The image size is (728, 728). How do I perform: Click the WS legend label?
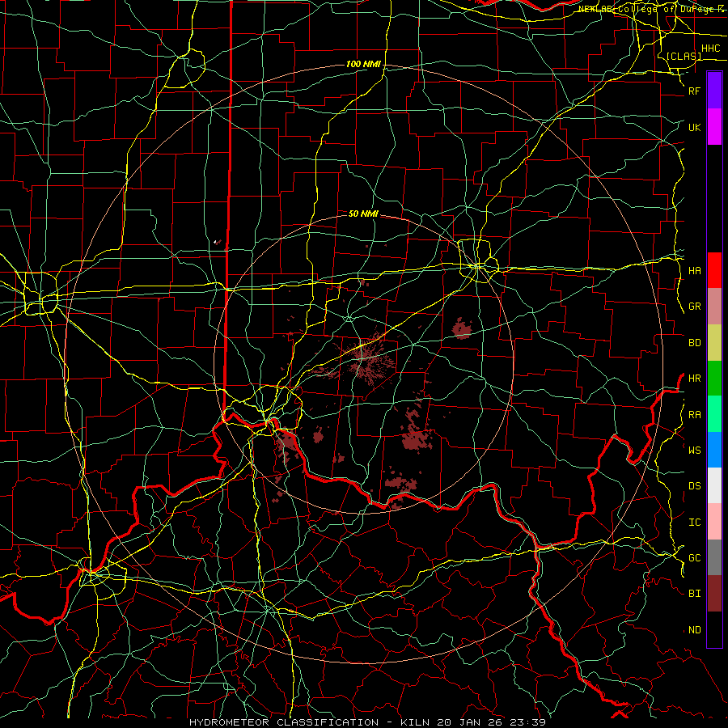(694, 450)
